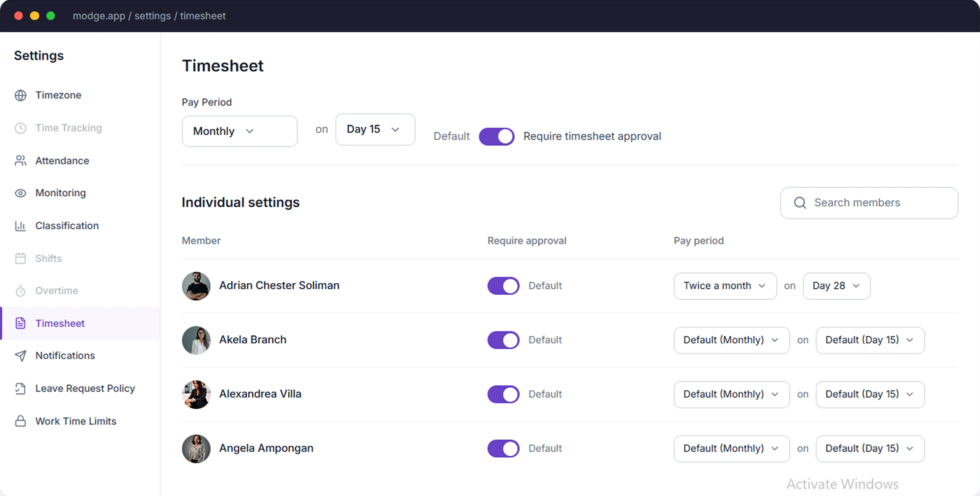Viewport: 980px width, 496px height.
Task: Open Alexandrea Villa's avatar
Action: [196, 394]
